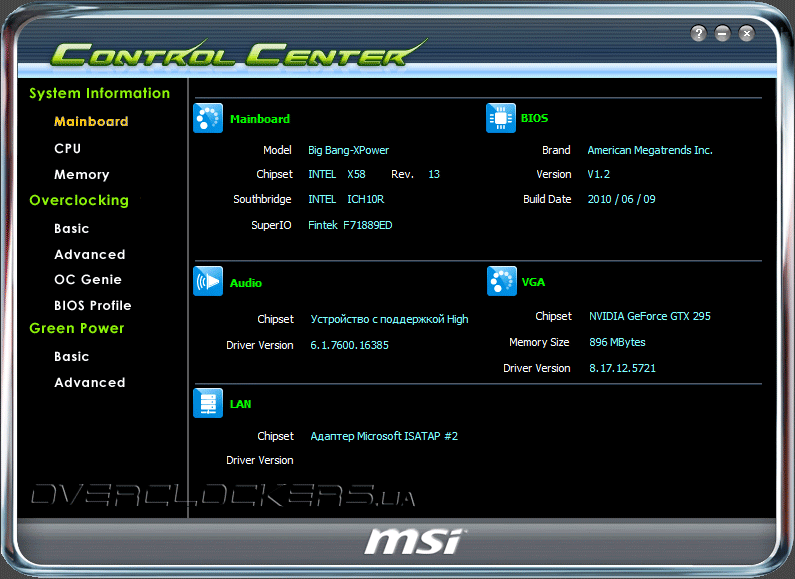Viewport: 795px width, 579px height.
Task: Click VGA driver version 8.17.12.5721
Action: point(622,368)
